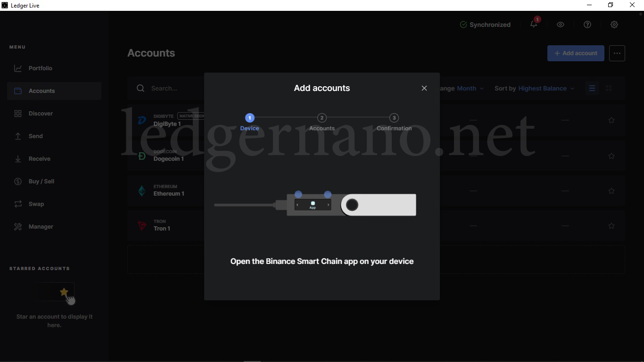Click the Ethereum coin icon
Image resolution: width=644 pixels, height=362 pixels.
[142, 191]
